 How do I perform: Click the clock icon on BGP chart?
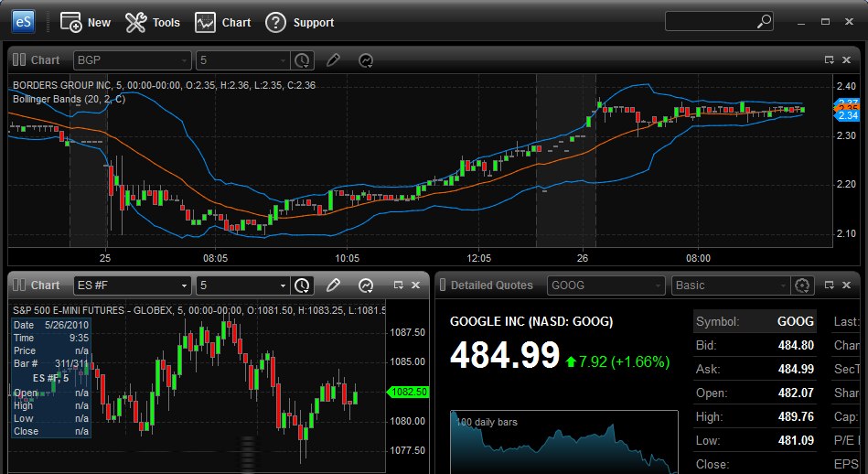(x=302, y=60)
